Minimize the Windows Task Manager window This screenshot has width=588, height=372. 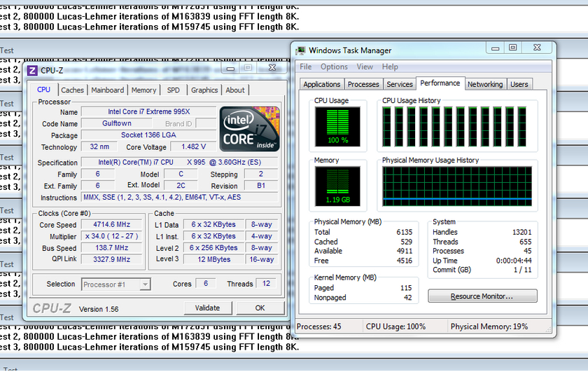[x=496, y=48]
